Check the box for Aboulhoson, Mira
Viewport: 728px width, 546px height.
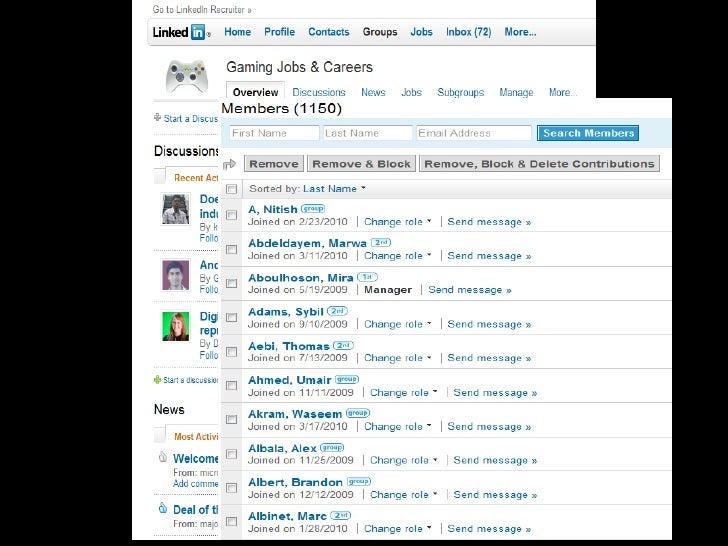coord(231,283)
